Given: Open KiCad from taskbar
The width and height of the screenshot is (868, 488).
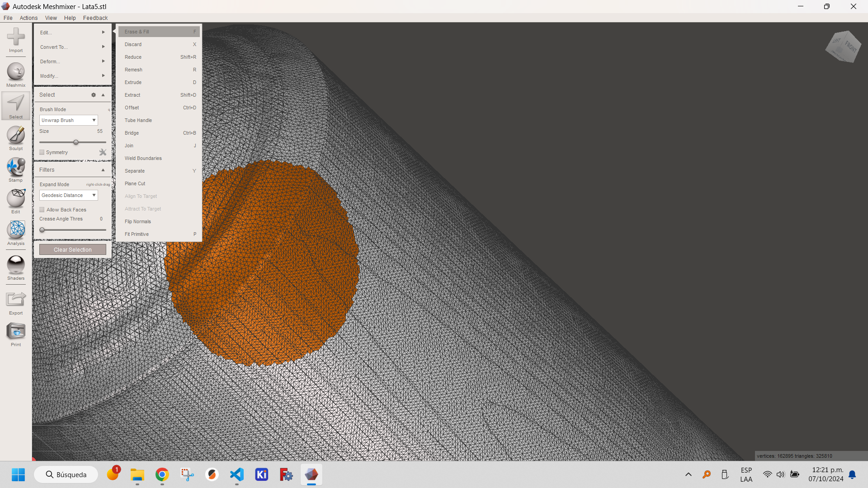Looking at the screenshot, I should pyautogui.click(x=262, y=474).
